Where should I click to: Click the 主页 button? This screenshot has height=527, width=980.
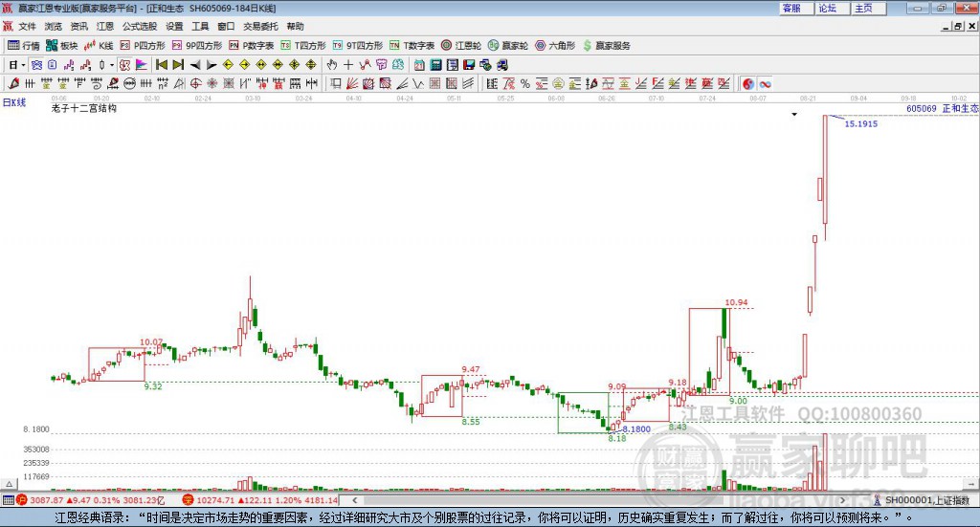tap(869, 8)
